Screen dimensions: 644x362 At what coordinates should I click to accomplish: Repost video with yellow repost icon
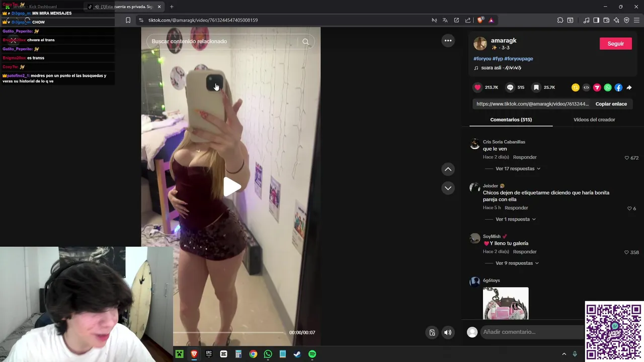pyautogui.click(x=576, y=87)
